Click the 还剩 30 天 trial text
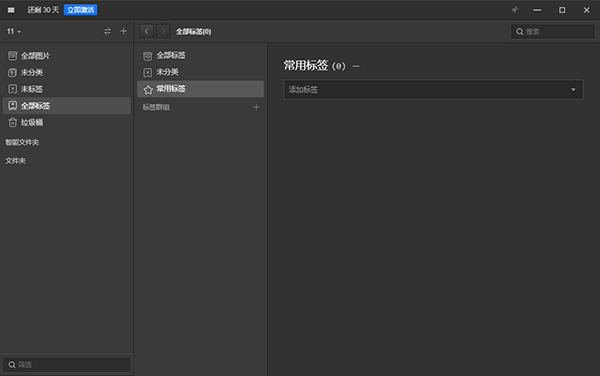 point(43,10)
